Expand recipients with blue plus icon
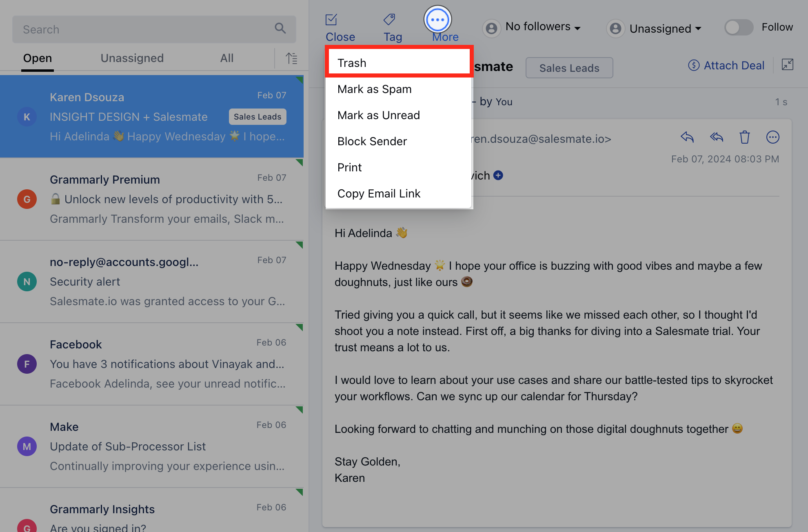The height and width of the screenshot is (532, 808). coord(498,175)
